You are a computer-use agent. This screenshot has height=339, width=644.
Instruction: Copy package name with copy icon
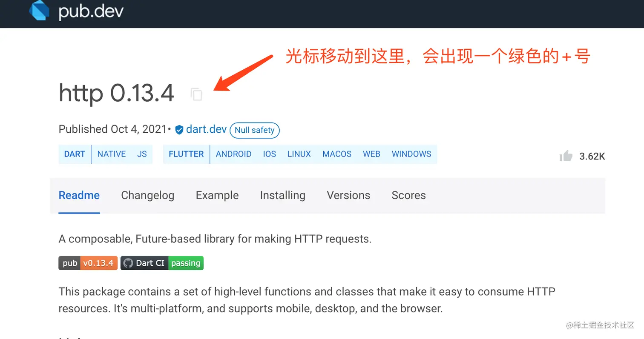196,94
